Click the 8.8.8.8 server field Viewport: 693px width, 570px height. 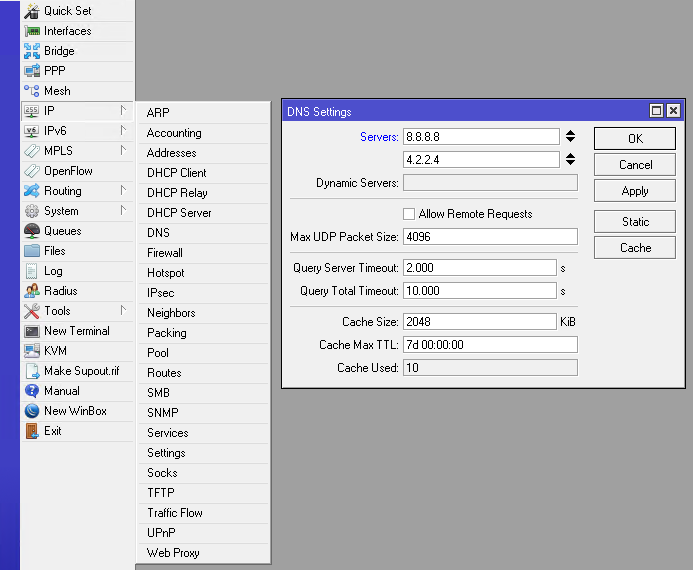[x=481, y=137]
